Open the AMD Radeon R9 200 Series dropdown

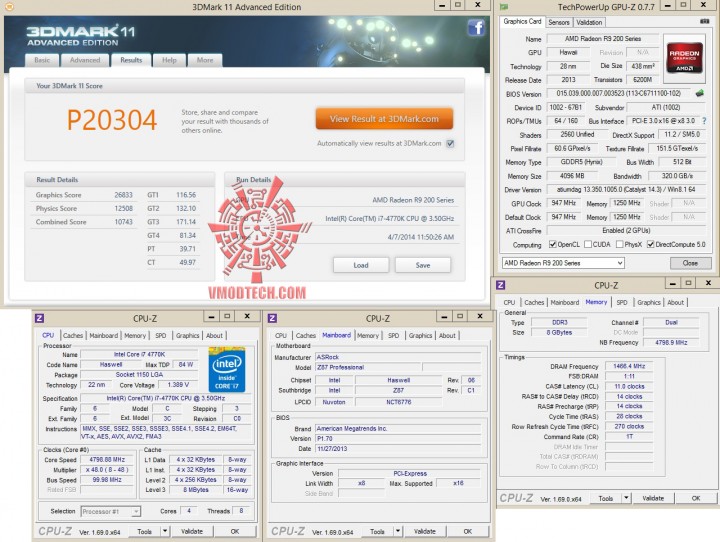(563, 263)
